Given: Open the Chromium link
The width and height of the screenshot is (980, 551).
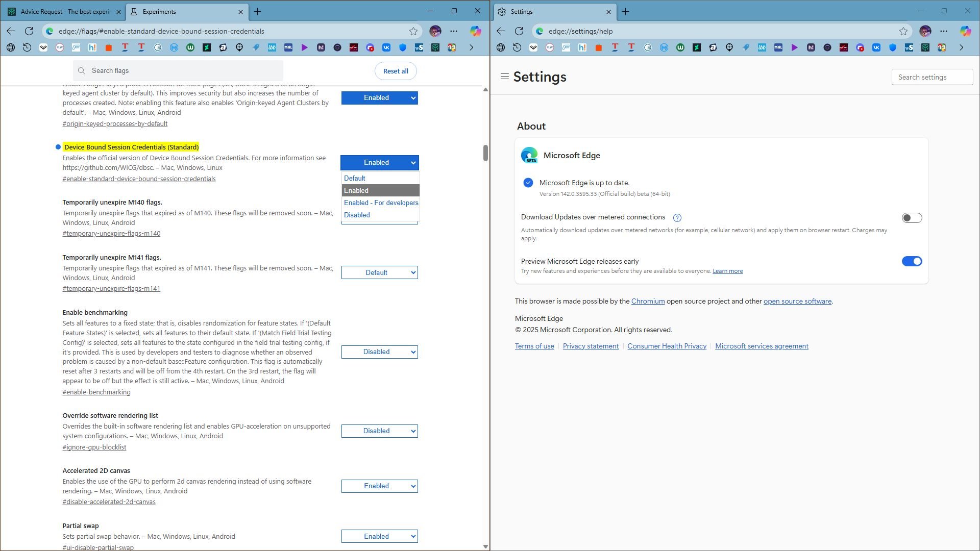Looking at the screenshot, I should coord(648,302).
